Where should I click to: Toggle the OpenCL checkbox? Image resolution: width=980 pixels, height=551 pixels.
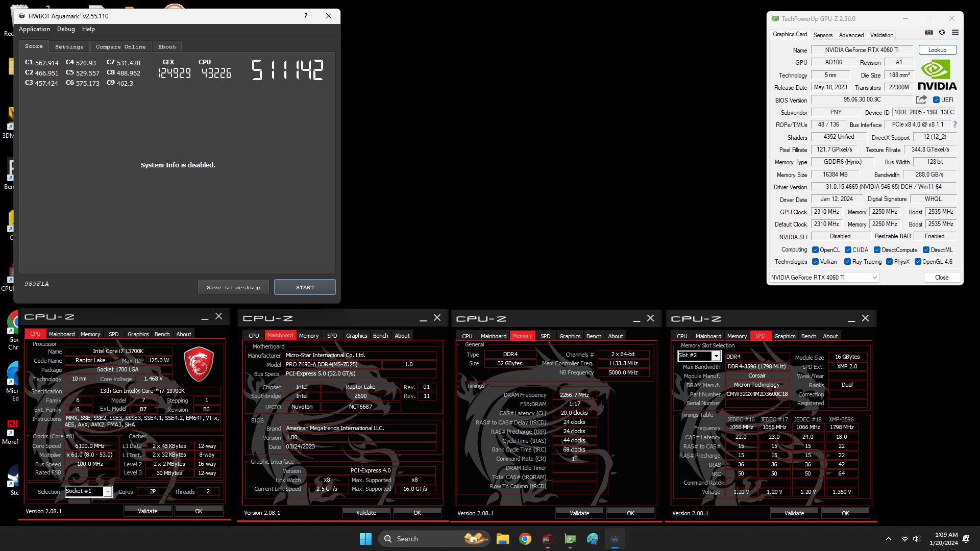(815, 250)
